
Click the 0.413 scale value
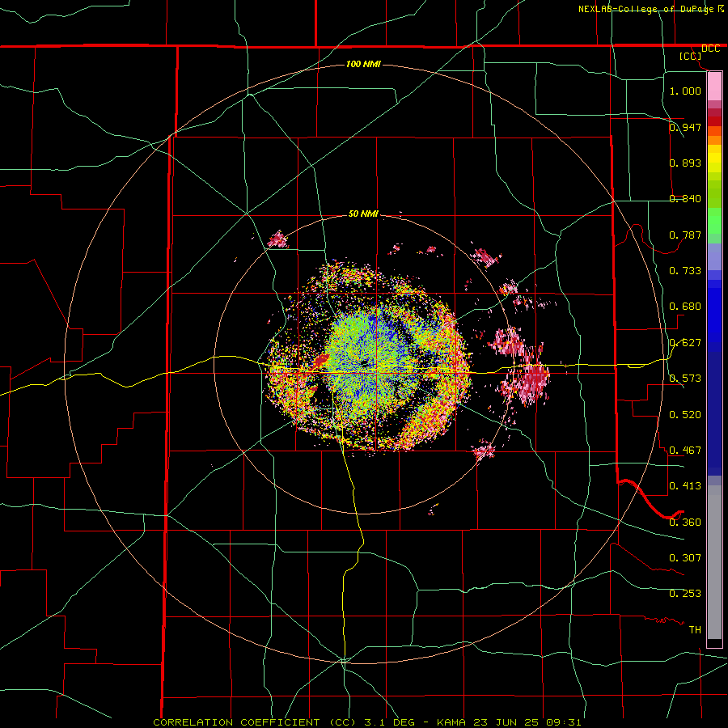point(685,485)
